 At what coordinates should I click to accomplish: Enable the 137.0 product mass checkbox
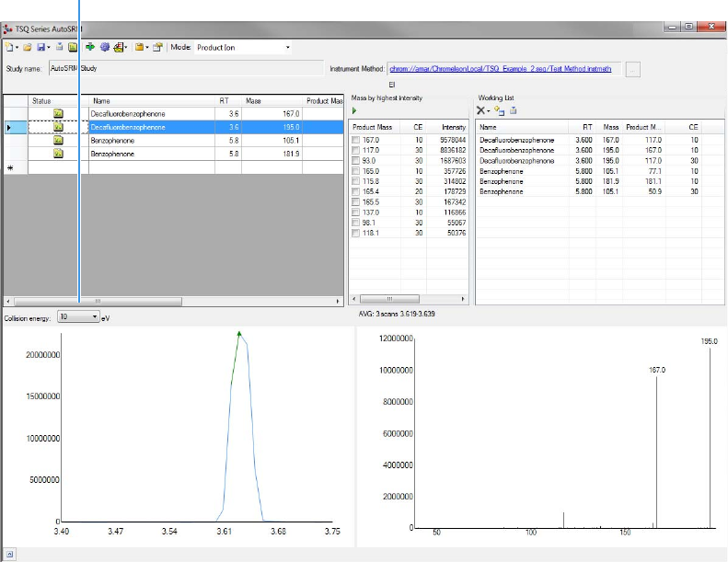click(x=356, y=212)
